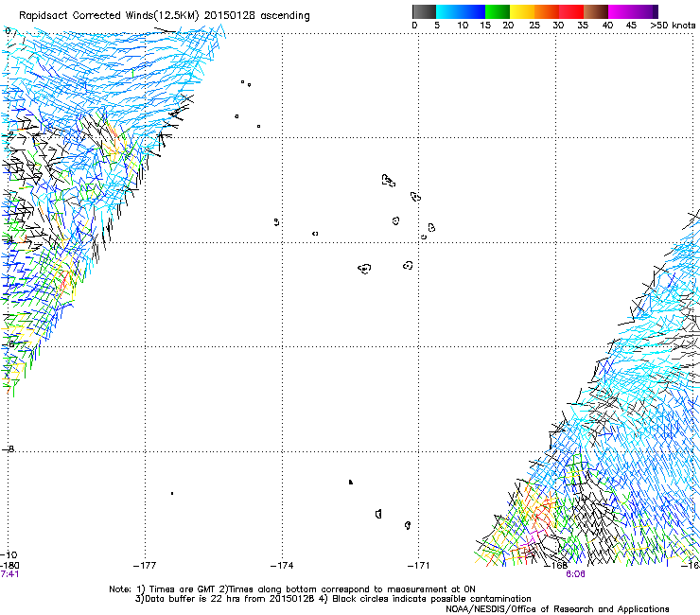The height and width of the screenshot is (615, 700).
Task: Click the "20" legend scale label
Action: [x=508, y=26]
